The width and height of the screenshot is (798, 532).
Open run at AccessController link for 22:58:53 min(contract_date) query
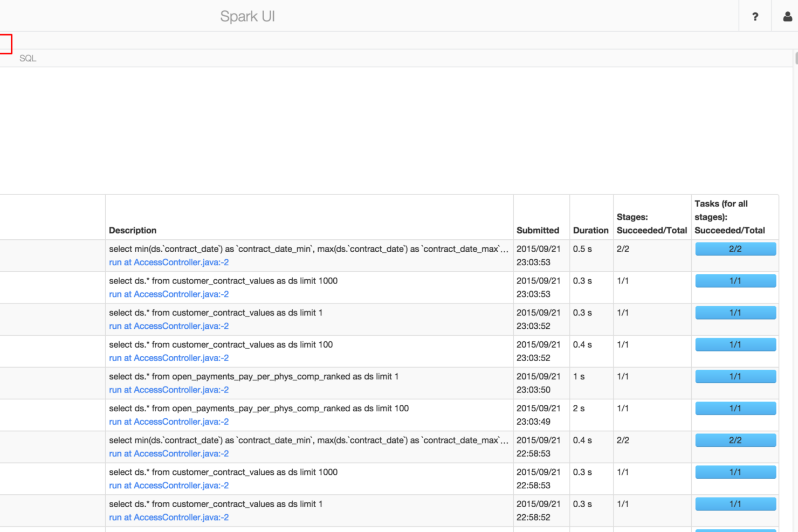(x=169, y=454)
